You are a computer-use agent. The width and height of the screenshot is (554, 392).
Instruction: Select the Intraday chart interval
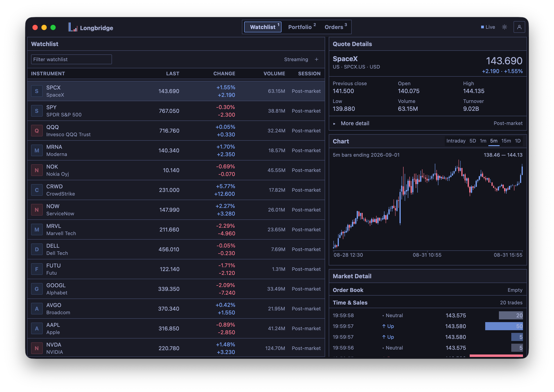point(456,141)
